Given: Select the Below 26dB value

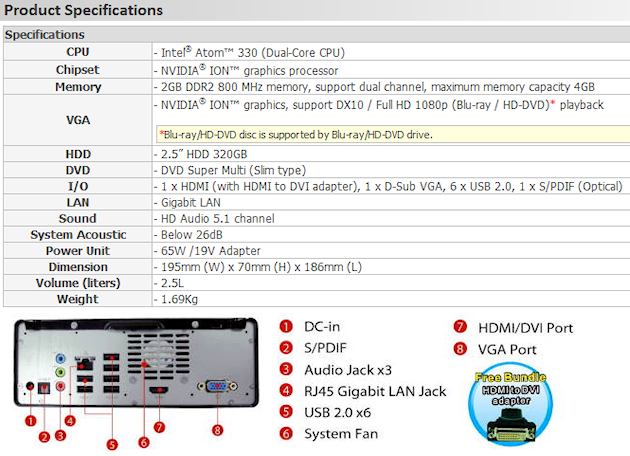Looking at the screenshot, I should 192,235.
